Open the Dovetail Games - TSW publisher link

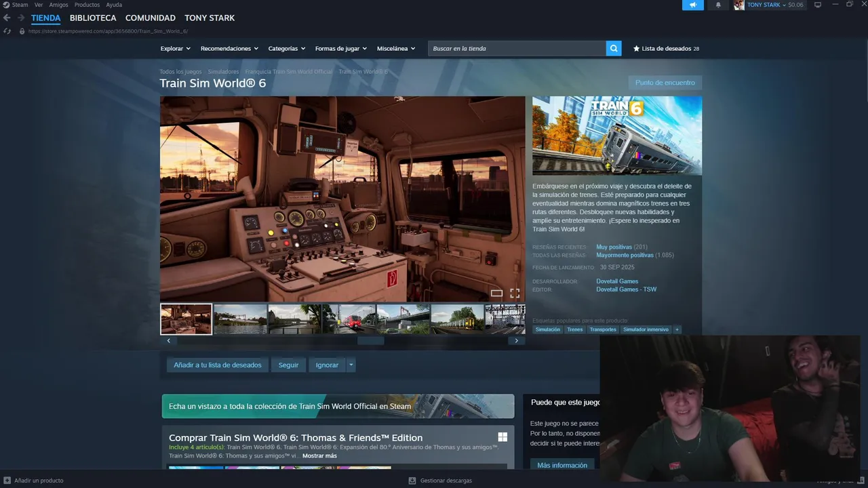coord(626,289)
